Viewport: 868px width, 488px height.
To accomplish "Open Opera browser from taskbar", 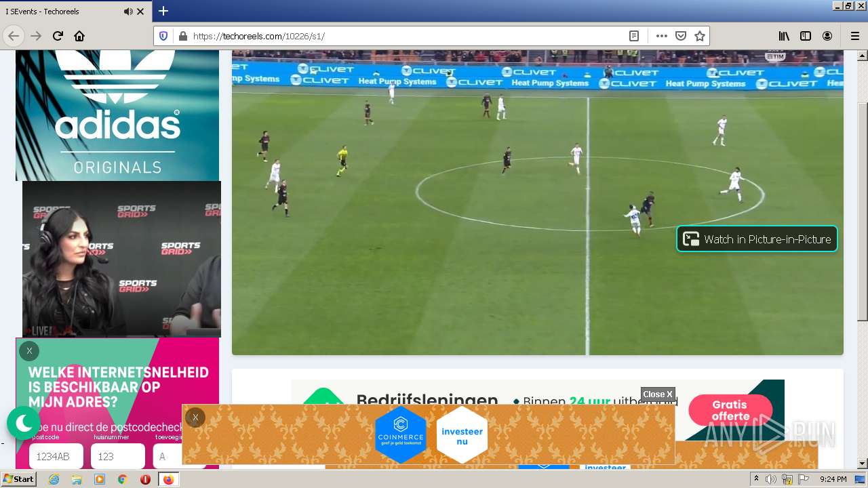I will [145, 479].
